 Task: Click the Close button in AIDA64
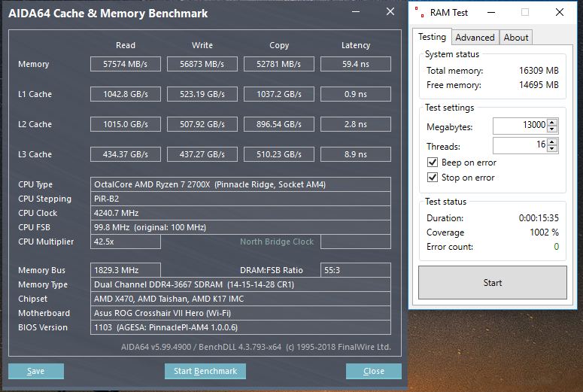[374, 371]
